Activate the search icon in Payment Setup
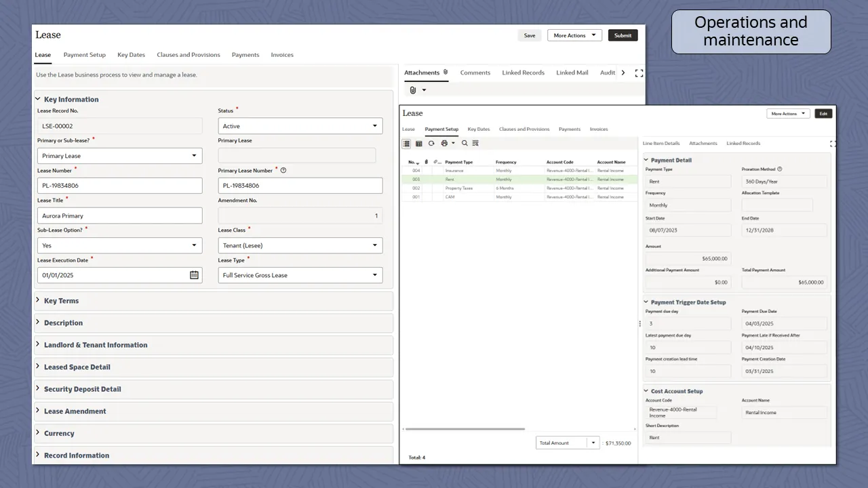The width and height of the screenshot is (868, 488). [465, 143]
